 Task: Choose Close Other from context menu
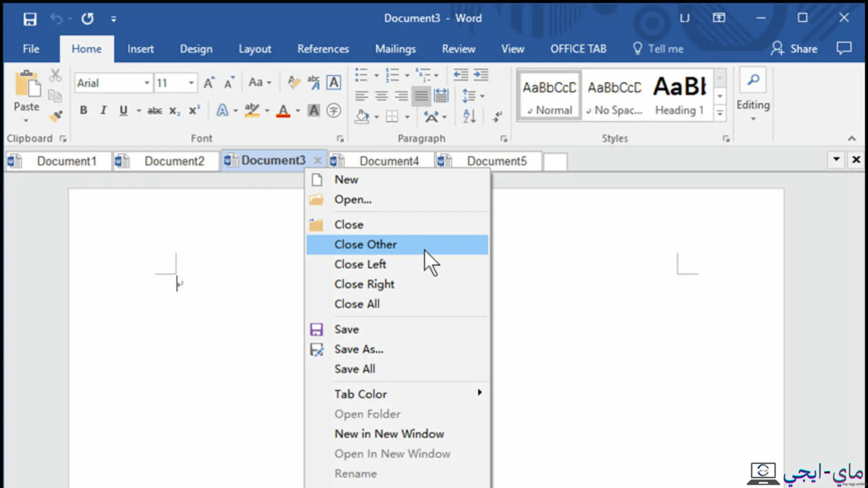pyautogui.click(x=397, y=244)
